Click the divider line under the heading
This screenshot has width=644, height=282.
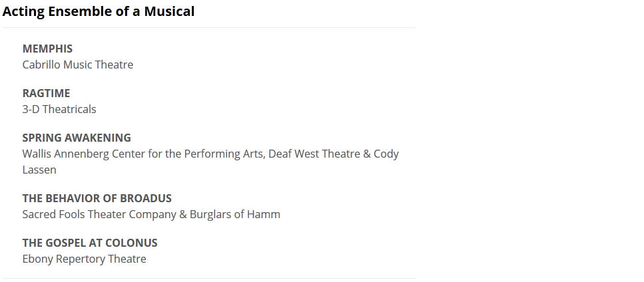[208, 27]
